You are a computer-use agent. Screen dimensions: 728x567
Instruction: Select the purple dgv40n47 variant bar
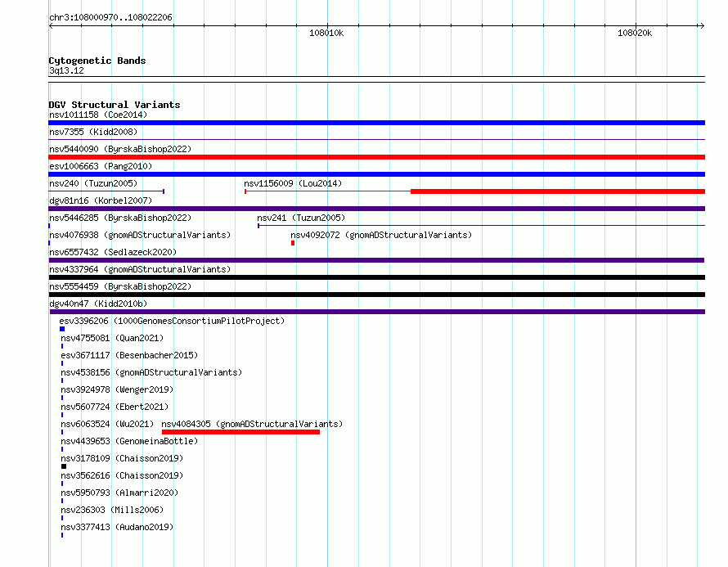[377, 312]
